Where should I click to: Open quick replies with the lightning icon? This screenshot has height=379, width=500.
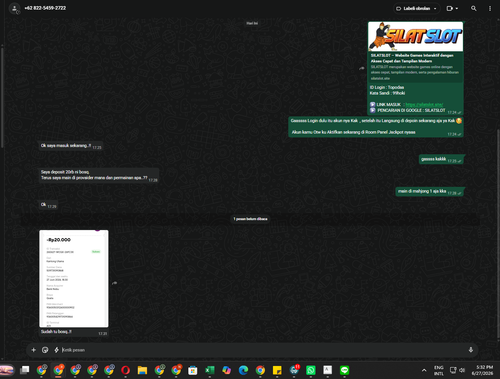click(x=56, y=350)
